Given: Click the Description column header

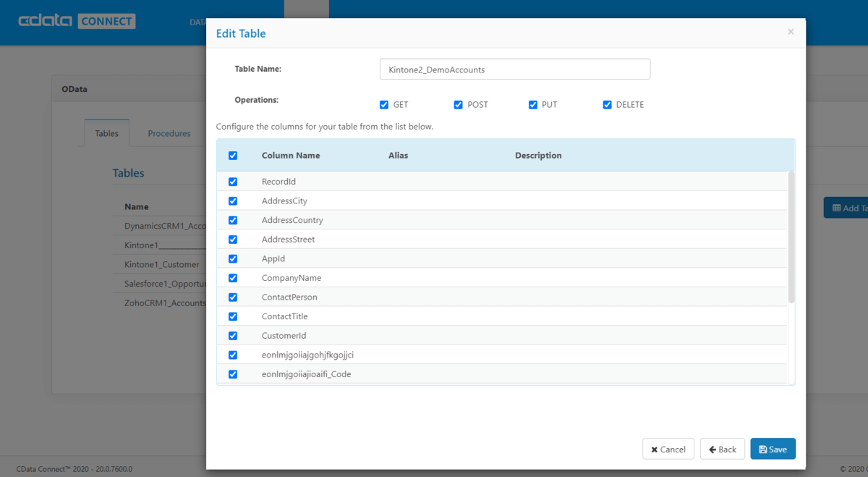Looking at the screenshot, I should (538, 156).
